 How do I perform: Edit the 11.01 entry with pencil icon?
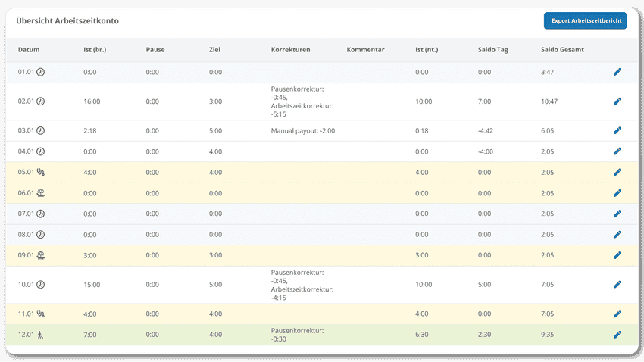617,314
